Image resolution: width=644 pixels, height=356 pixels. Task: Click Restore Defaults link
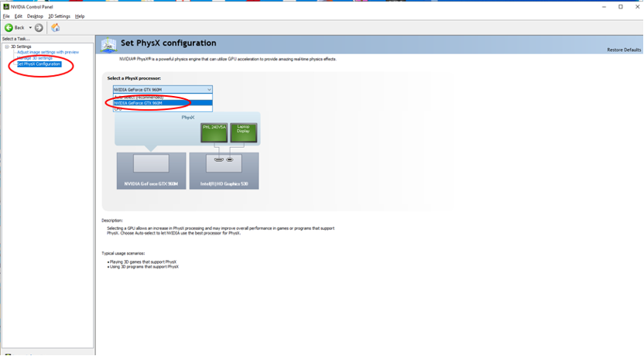(624, 50)
